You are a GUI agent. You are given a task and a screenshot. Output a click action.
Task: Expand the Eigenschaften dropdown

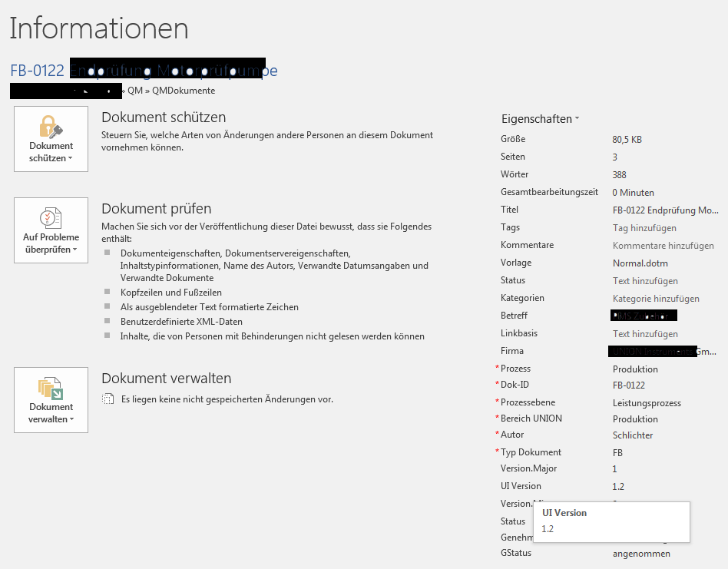540,119
